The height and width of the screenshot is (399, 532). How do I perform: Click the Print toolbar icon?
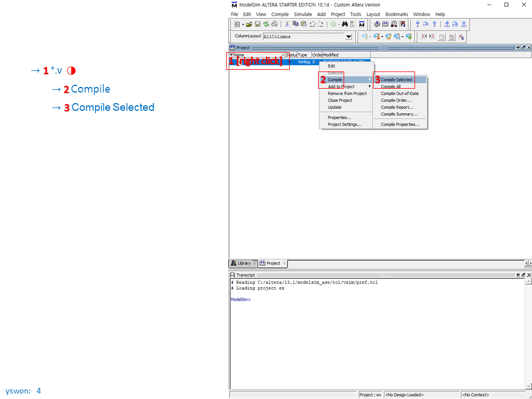click(274, 24)
